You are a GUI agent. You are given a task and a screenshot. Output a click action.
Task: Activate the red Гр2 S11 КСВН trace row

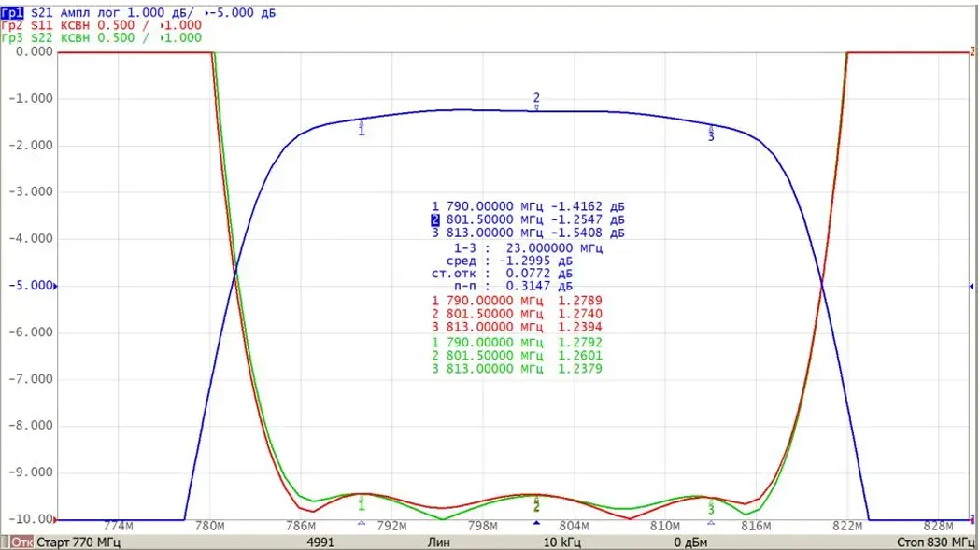pos(101,25)
